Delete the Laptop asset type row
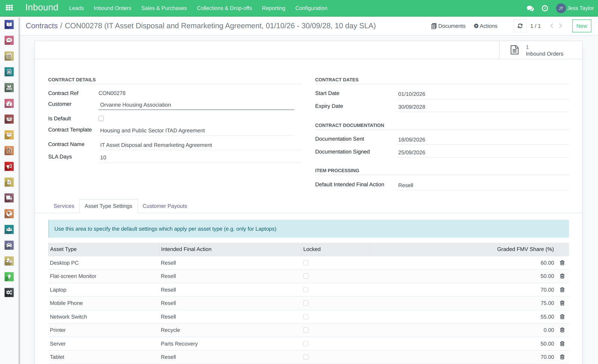 coord(562,290)
